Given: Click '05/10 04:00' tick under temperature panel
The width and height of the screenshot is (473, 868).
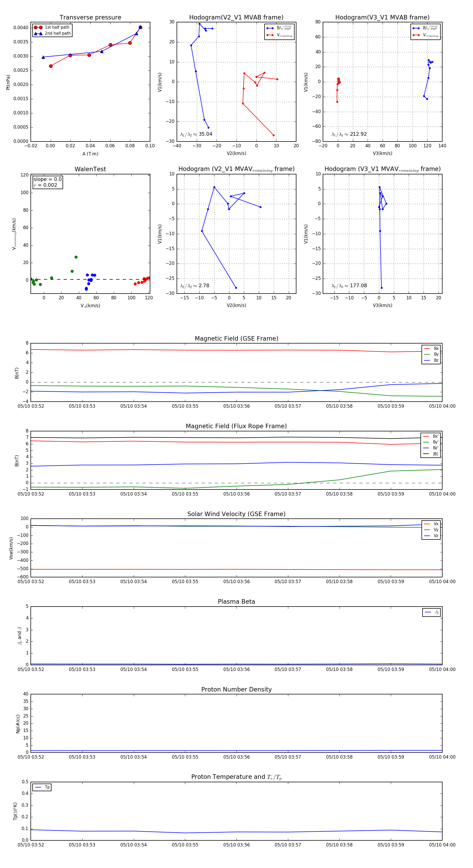Looking at the screenshot, I should 442,845.
